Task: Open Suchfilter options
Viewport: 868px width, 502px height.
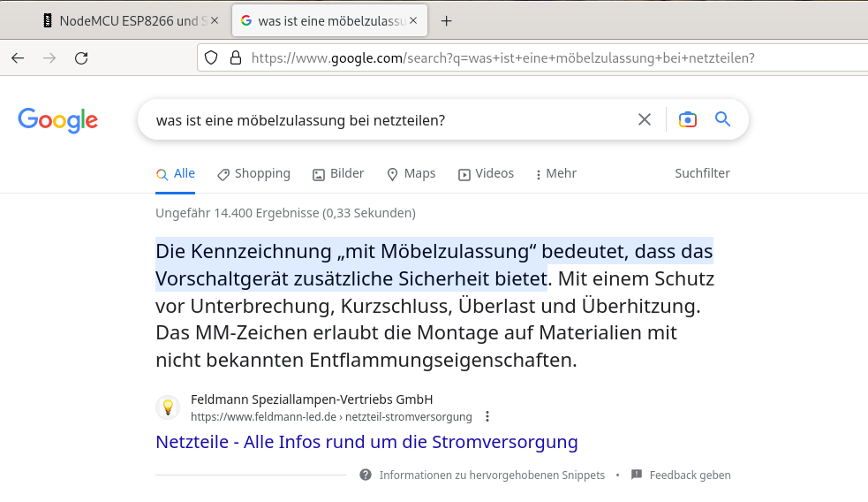Action: coord(702,173)
